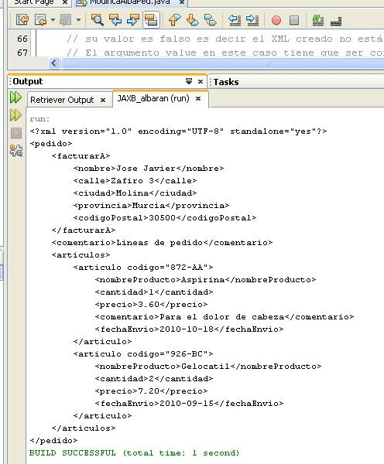Click the precio 3.60 line
This screenshot has height=464, width=384.
tap(151, 304)
